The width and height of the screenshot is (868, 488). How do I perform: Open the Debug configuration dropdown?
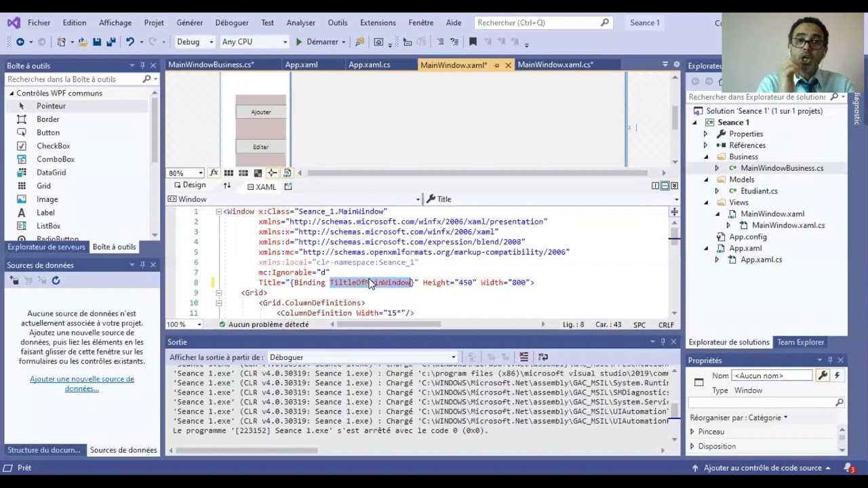(195, 42)
